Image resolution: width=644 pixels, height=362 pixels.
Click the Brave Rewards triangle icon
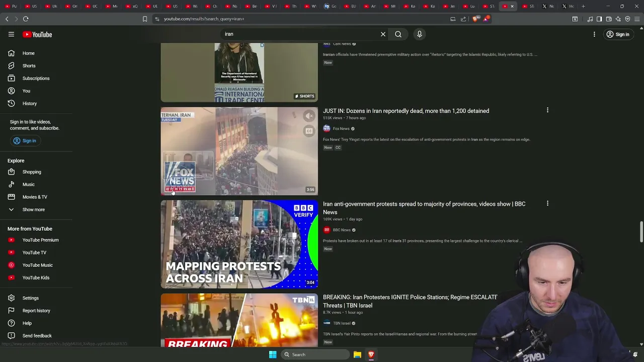(x=486, y=19)
